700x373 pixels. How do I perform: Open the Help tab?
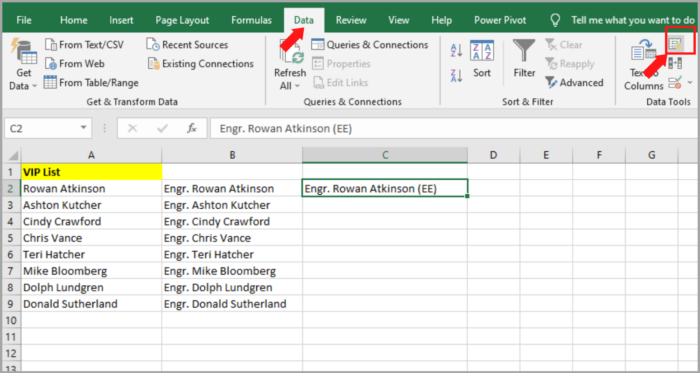click(x=442, y=20)
